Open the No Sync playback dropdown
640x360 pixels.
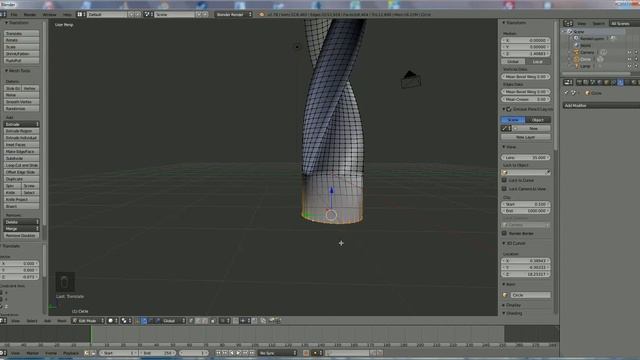pos(278,353)
